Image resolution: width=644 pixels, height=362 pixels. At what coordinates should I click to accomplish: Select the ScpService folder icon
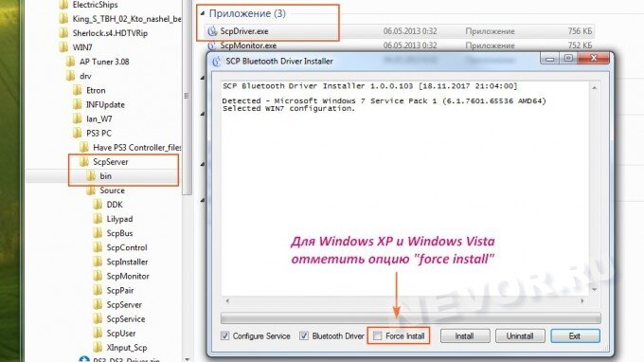point(98,318)
